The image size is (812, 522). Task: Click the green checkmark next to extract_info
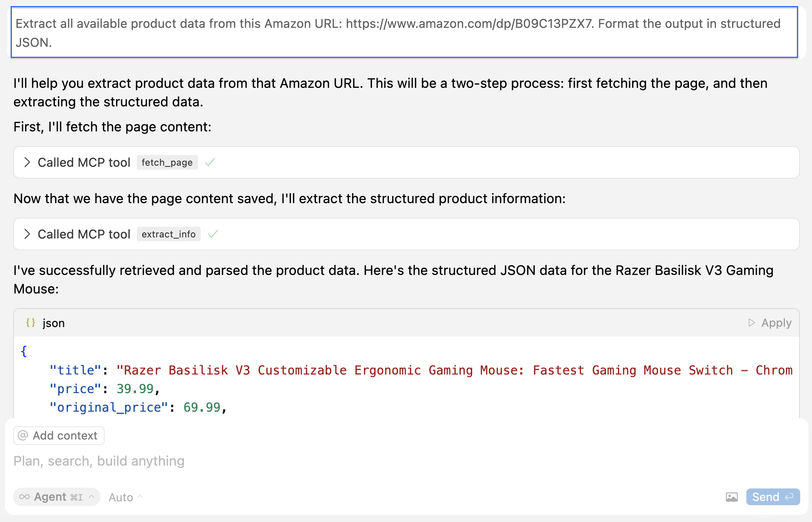[x=213, y=234]
